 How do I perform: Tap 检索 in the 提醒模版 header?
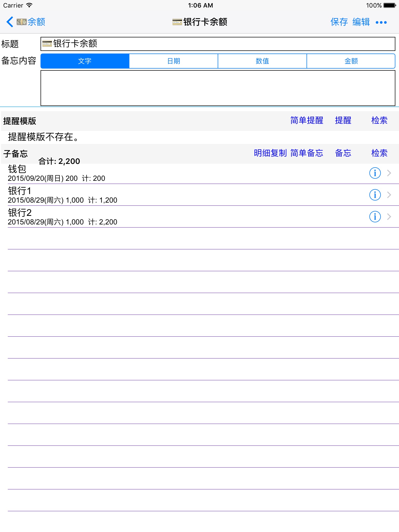coord(379,121)
